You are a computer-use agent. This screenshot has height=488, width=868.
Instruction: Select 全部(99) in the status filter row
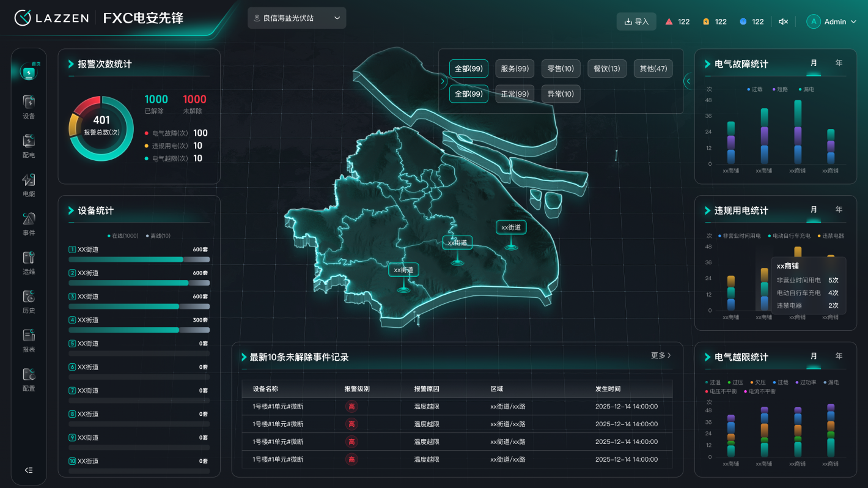pos(469,94)
